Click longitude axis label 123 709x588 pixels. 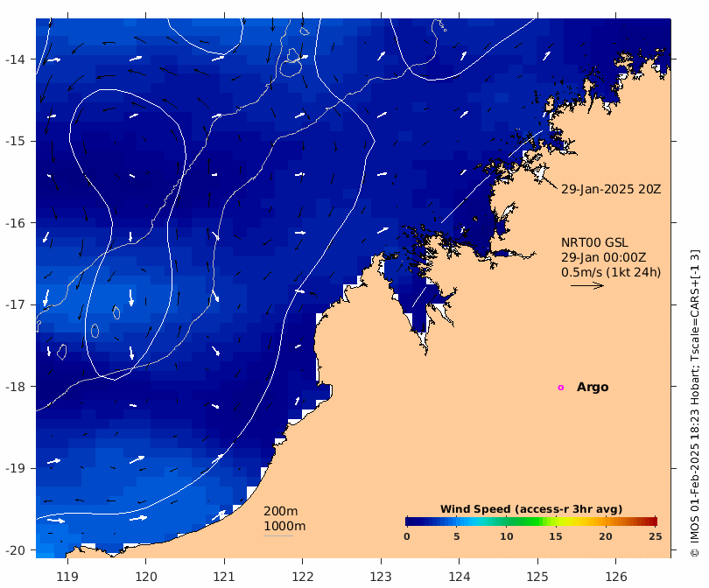(x=381, y=577)
